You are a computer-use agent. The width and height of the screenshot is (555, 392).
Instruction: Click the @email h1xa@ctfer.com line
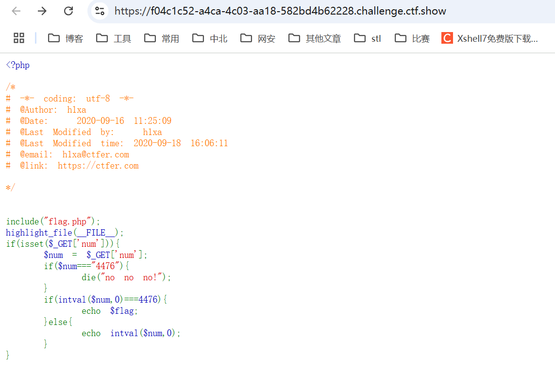[x=67, y=154]
